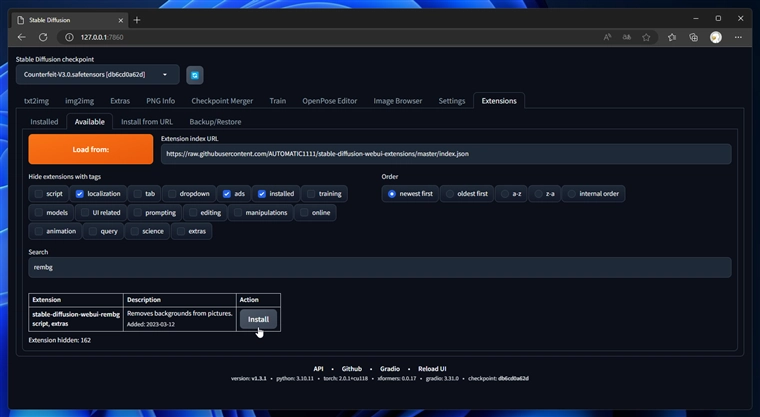Screen dimensions: 760x417
Task: Open the Stable Diffusion checkpoint dropdown
Action: [97, 75]
